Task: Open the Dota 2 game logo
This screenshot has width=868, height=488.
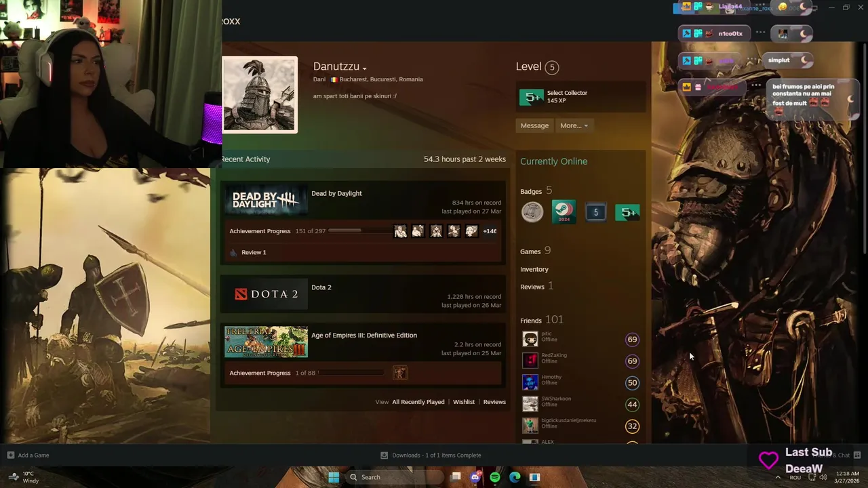Action: coord(266,294)
